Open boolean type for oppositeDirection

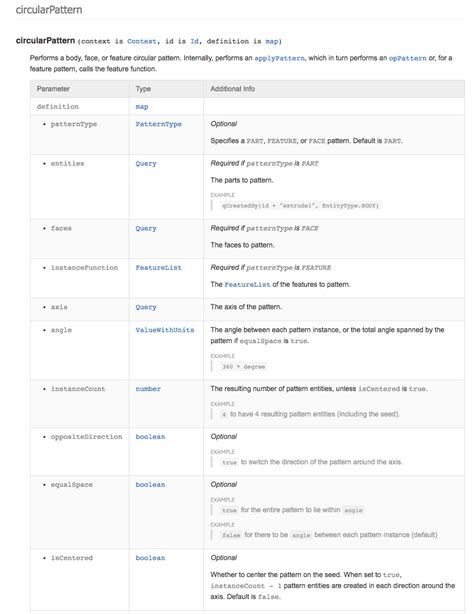tap(150, 437)
